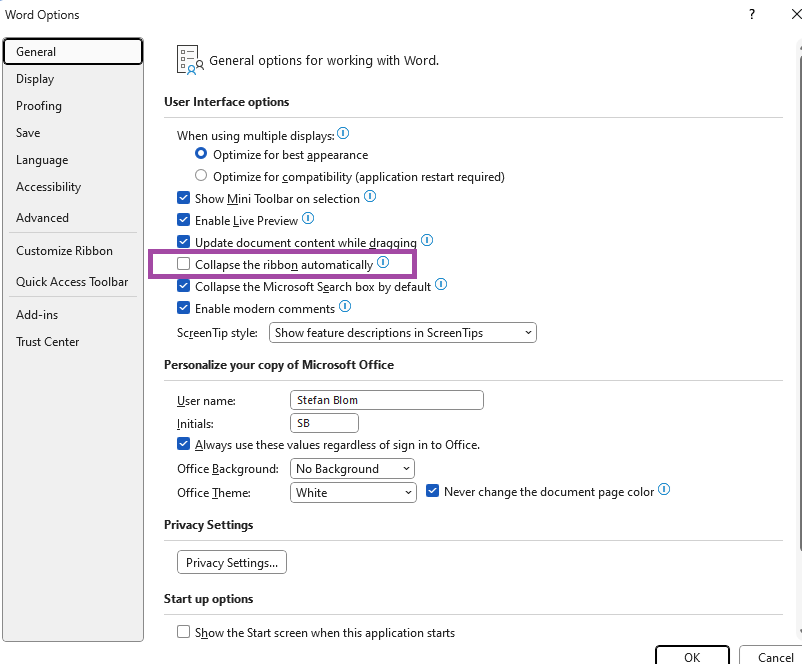Select the General category
The width and height of the screenshot is (802, 664).
(x=73, y=52)
